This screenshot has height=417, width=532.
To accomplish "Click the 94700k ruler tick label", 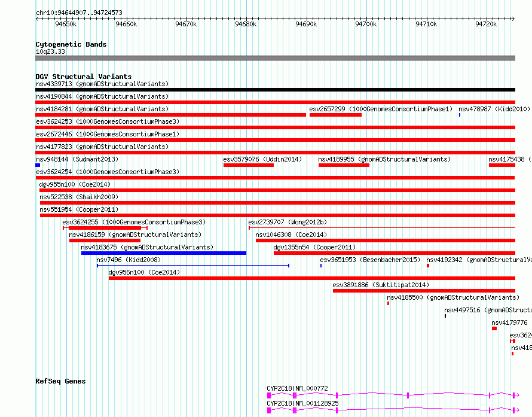I will point(366,24).
